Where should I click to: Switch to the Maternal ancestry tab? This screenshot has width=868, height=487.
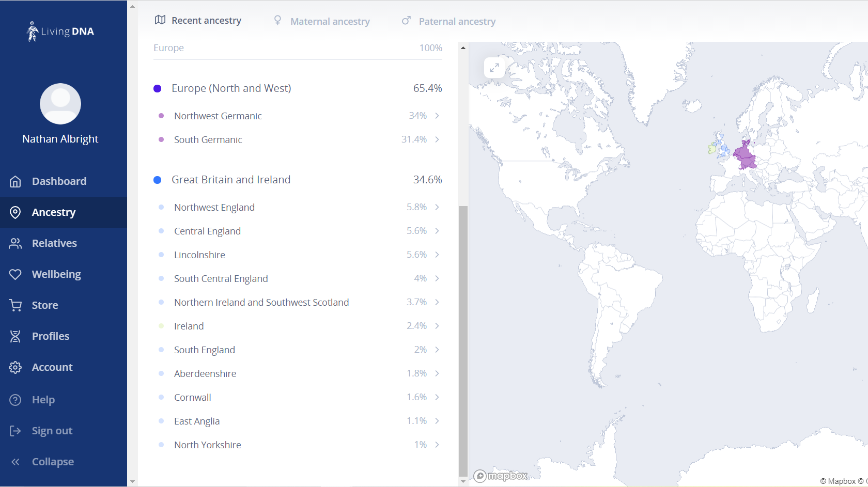click(x=322, y=21)
